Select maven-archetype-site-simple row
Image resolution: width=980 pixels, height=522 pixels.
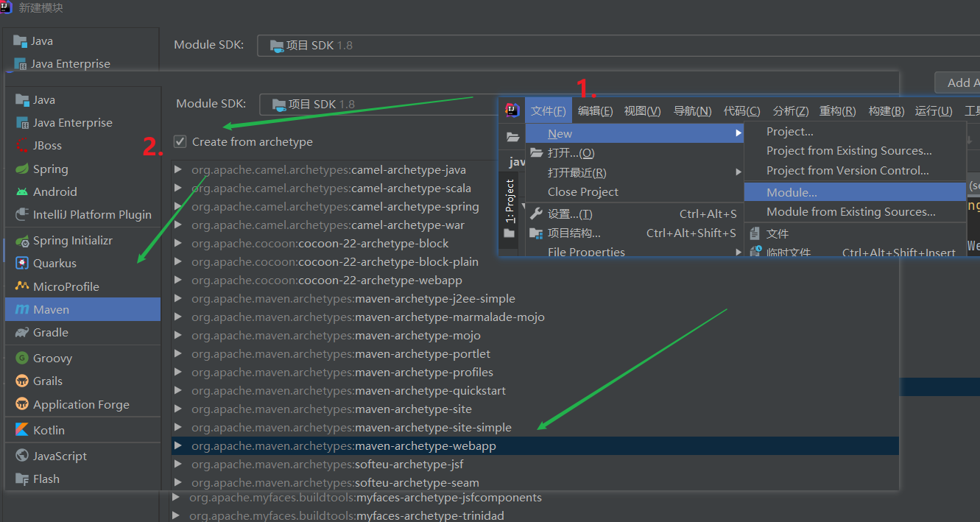point(535,428)
